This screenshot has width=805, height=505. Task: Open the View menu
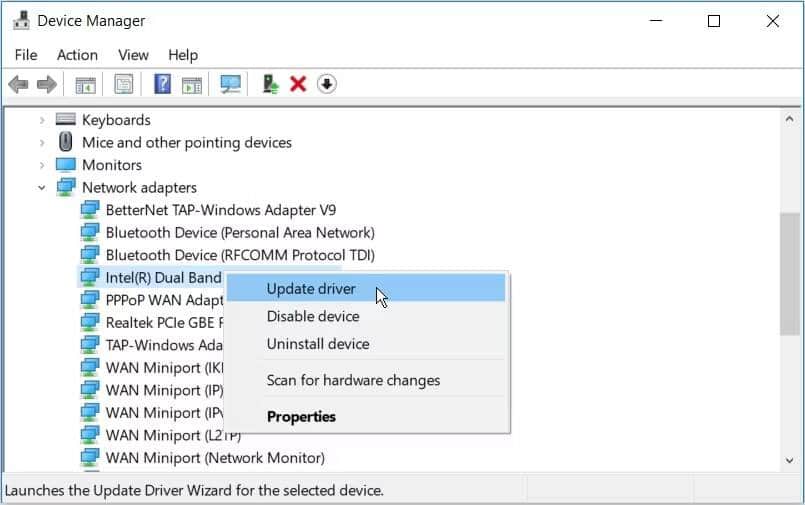click(x=133, y=55)
